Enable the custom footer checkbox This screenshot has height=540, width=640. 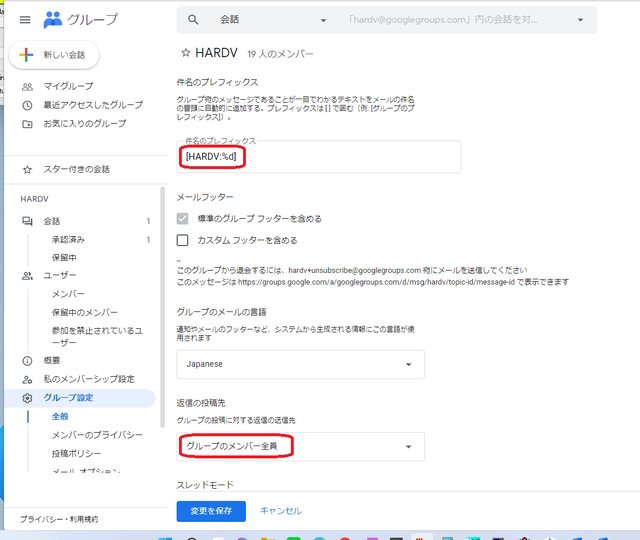point(182,240)
